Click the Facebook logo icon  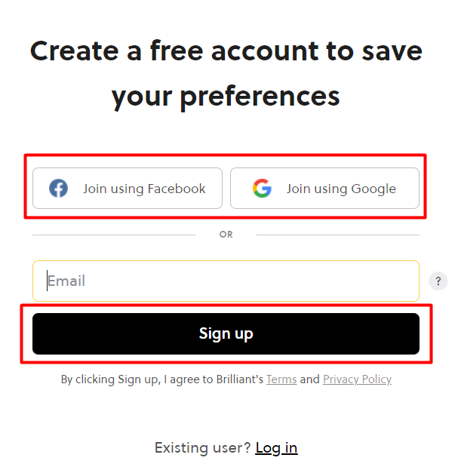click(58, 189)
